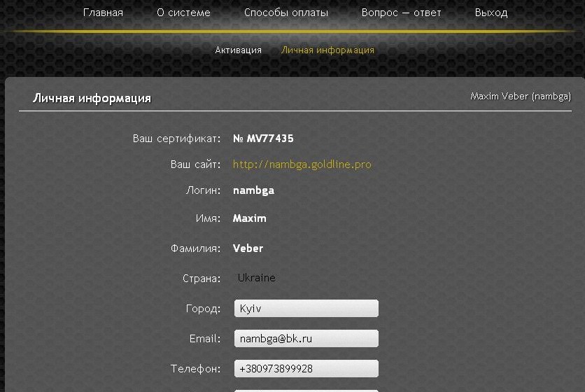Open Способы оплаты in navigation

point(286,13)
